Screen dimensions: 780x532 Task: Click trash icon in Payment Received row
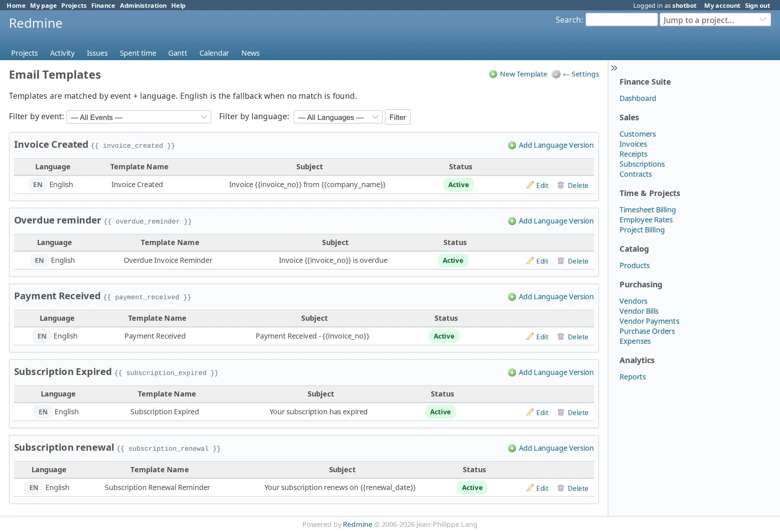click(x=561, y=336)
